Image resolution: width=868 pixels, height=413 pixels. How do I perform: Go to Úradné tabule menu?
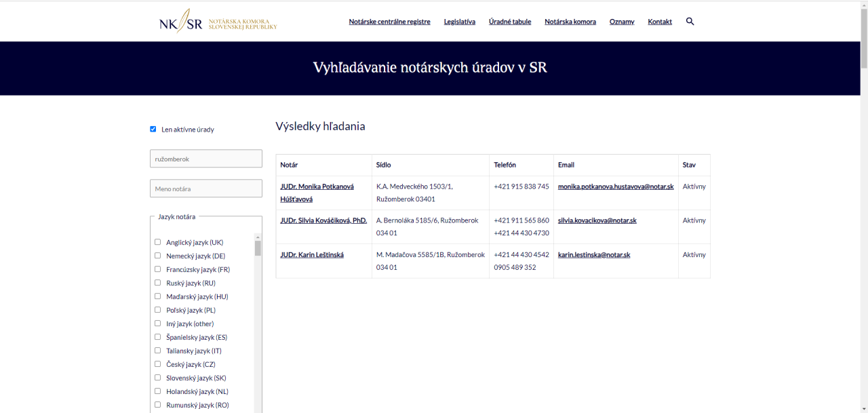(509, 22)
